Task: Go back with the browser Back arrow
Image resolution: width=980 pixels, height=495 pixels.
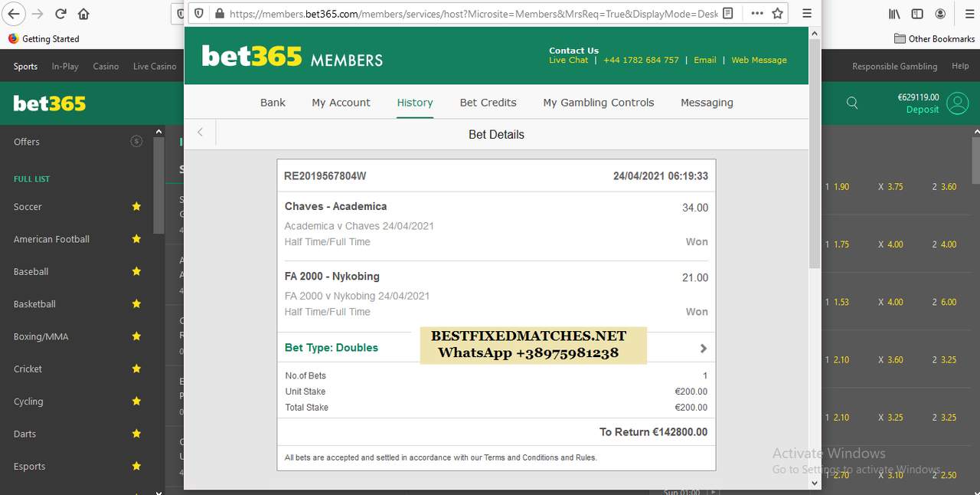Action: (14, 14)
